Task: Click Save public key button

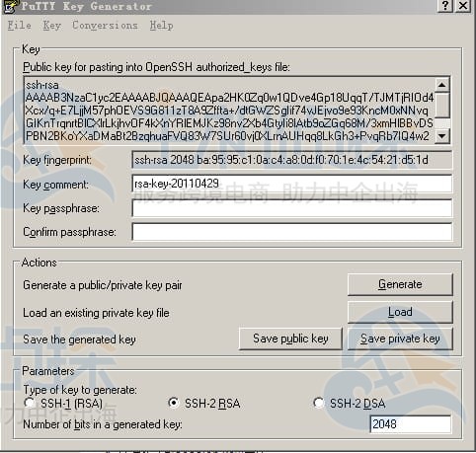Action: click(290, 339)
